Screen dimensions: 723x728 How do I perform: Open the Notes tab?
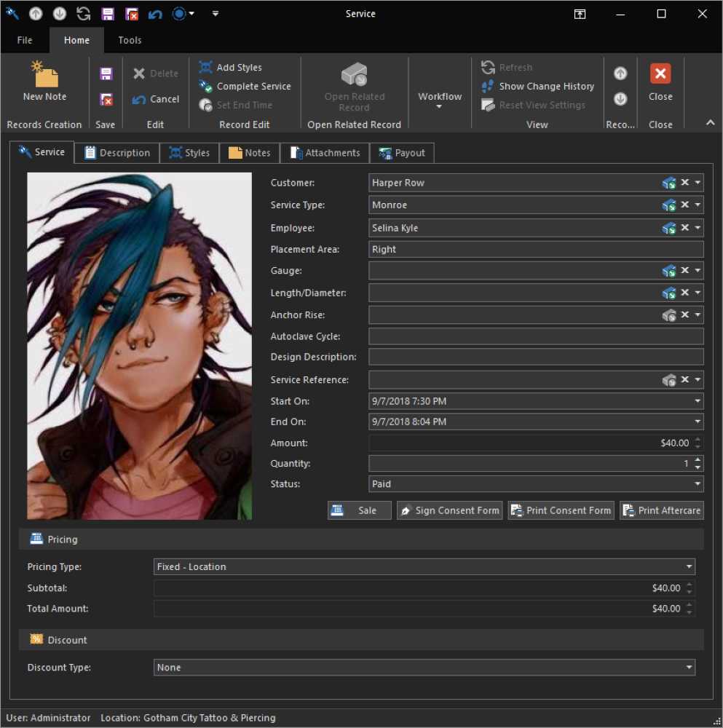tap(249, 153)
